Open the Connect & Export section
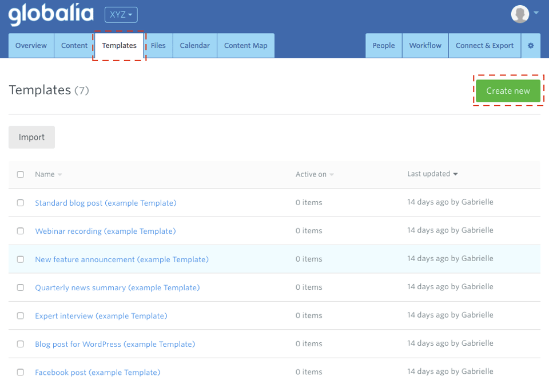This screenshot has width=549, height=392. pos(484,45)
